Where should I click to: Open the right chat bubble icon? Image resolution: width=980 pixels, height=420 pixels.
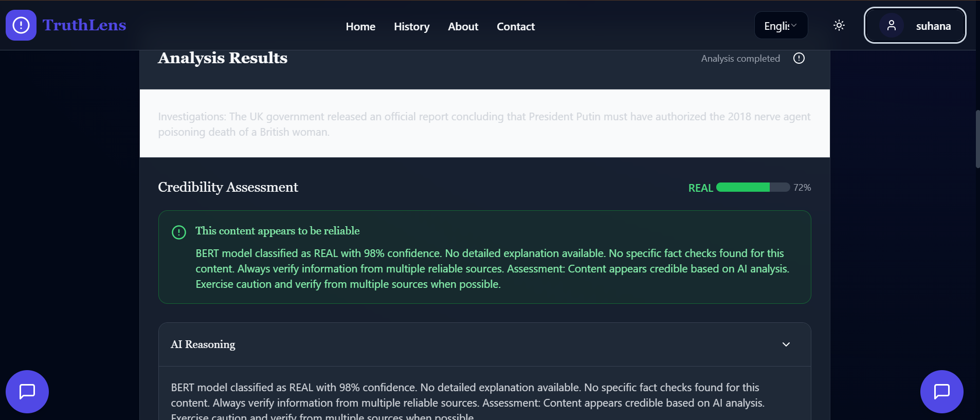942,392
